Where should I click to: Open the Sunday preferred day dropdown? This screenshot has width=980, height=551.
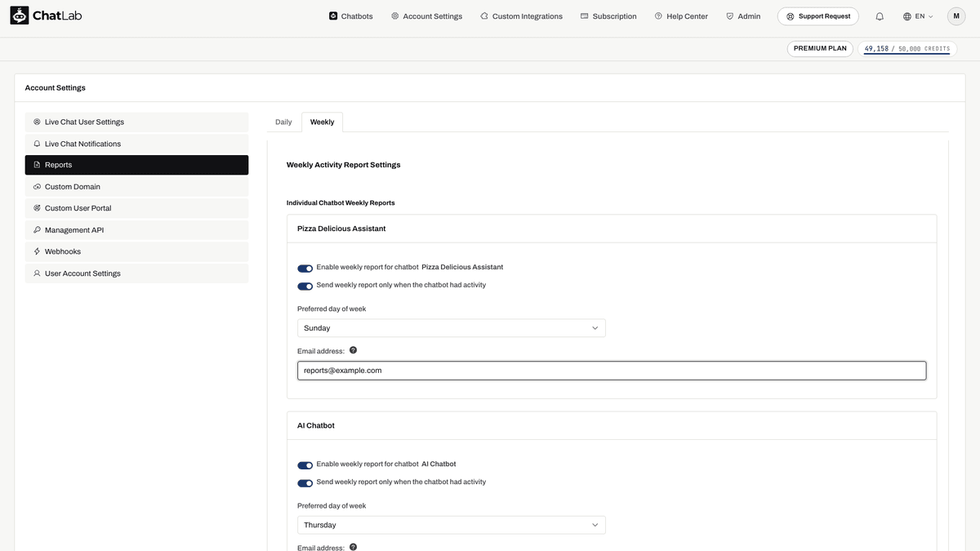point(452,328)
